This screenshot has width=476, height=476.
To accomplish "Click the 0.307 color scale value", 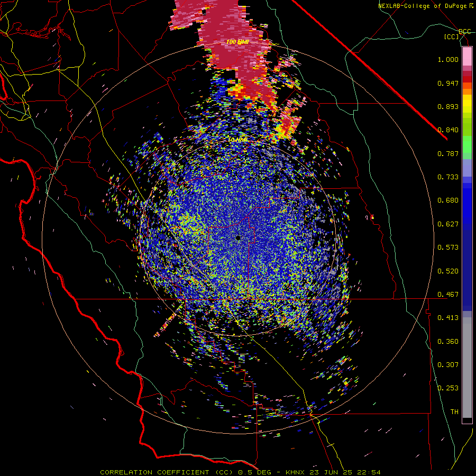I will tap(448, 365).
